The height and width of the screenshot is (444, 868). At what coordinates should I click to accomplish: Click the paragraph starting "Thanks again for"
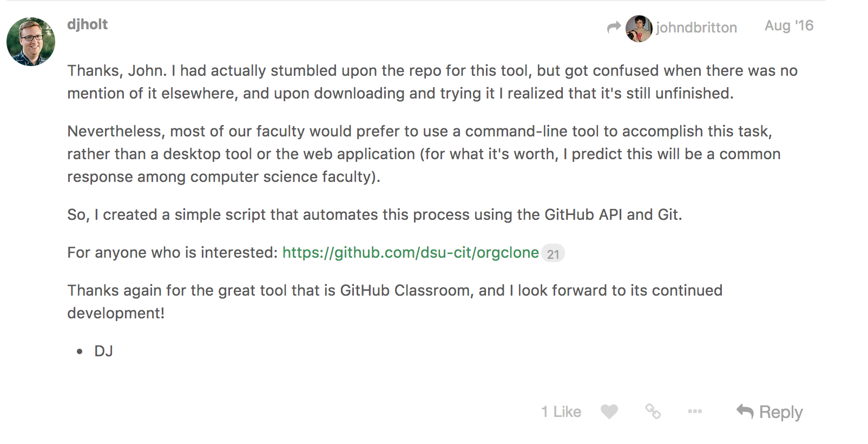click(x=395, y=302)
